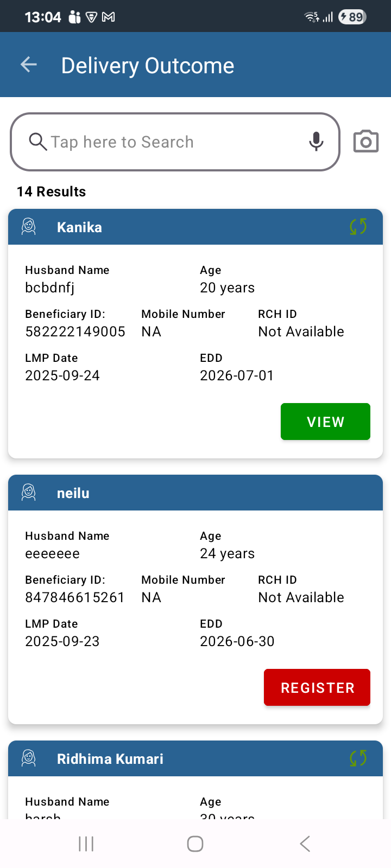The height and width of the screenshot is (868, 391).
Task: Open Android recent apps button
Action: click(86, 844)
